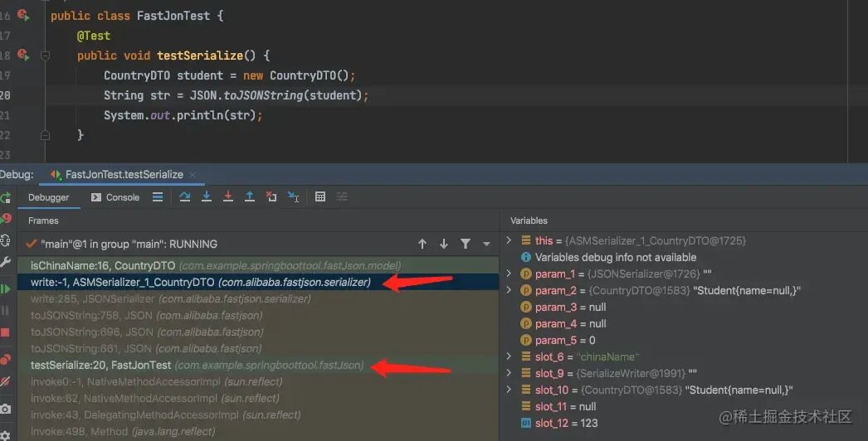Click the Run to Cursor icon
This screenshot has width=868, height=441.
coord(293,197)
